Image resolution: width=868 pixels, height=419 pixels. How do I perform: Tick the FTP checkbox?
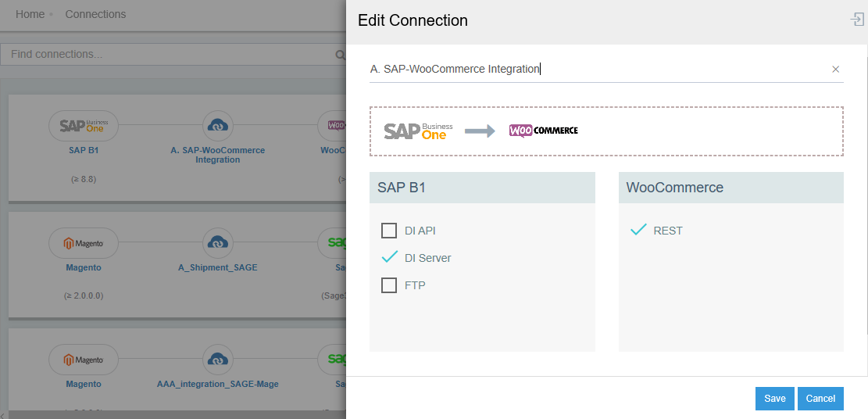[389, 285]
